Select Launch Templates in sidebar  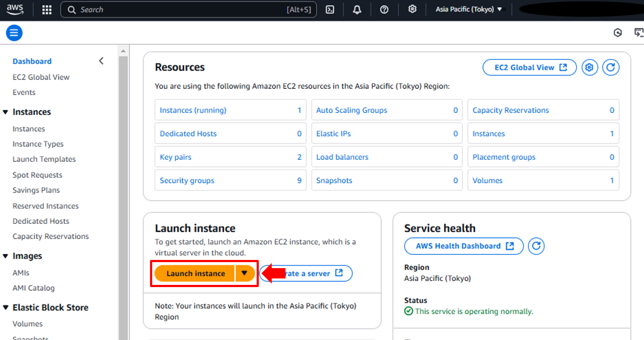[x=44, y=159]
